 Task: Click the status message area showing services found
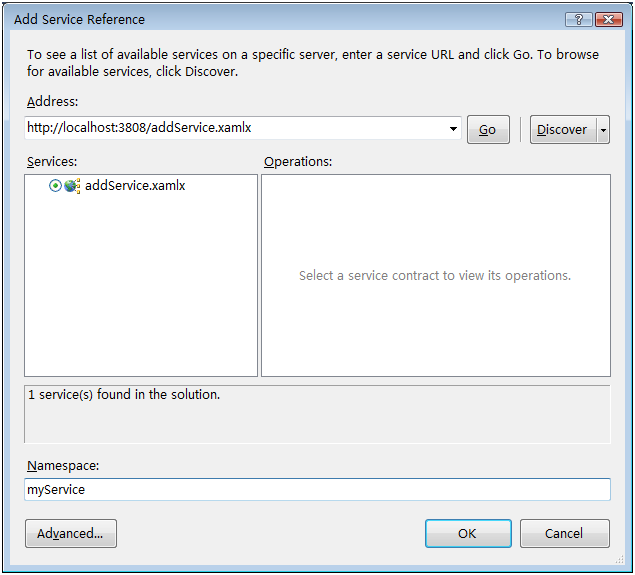pyautogui.click(x=317, y=414)
